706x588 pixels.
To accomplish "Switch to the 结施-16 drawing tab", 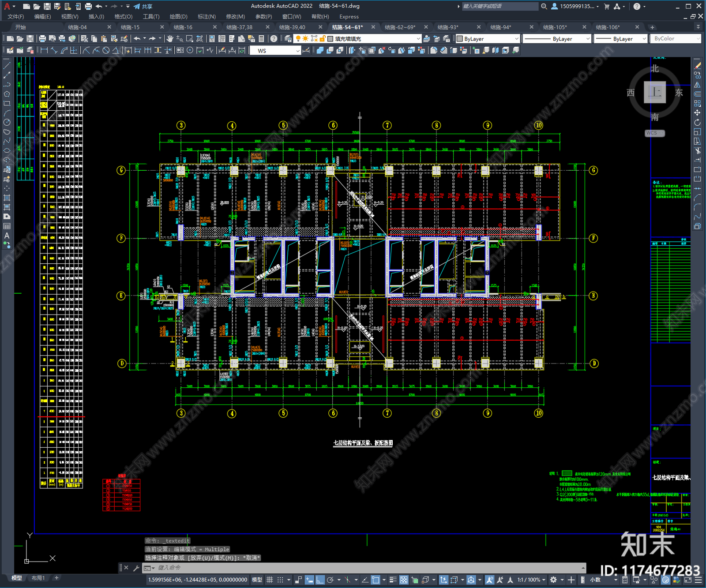I will point(183,27).
